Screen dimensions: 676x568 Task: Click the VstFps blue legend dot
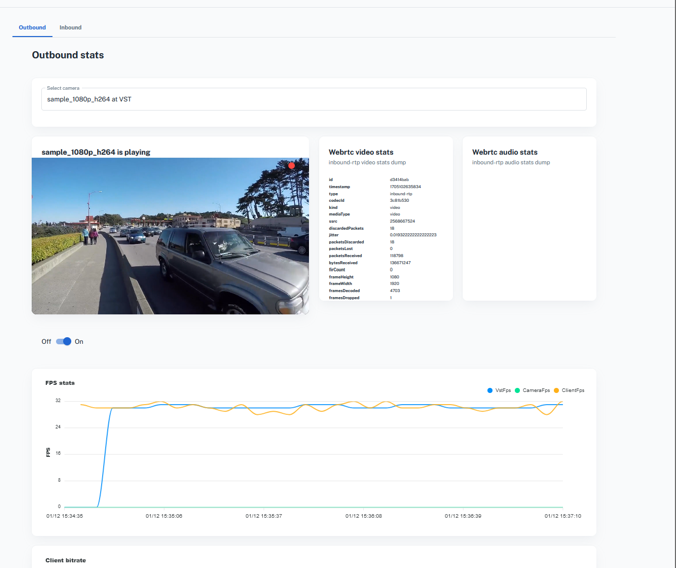[490, 390]
